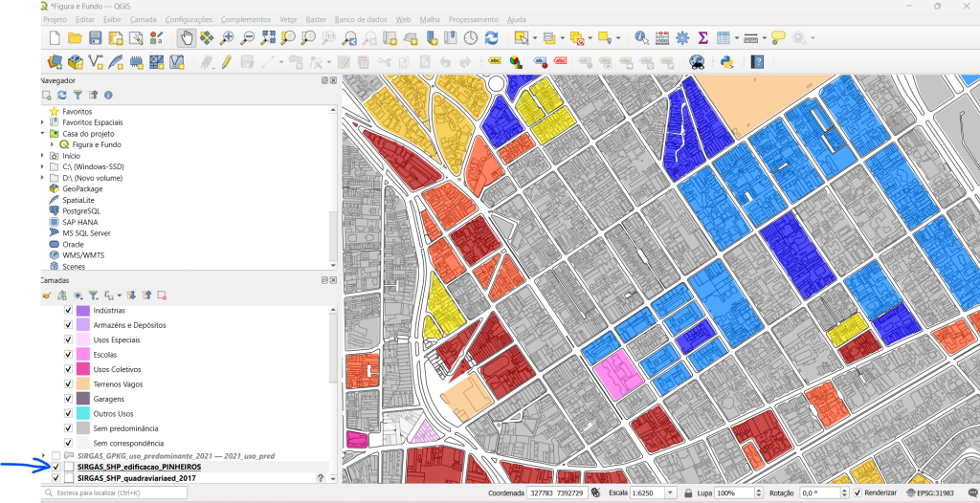Open Style Manager brush in Camadas panel
The height and width of the screenshot is (503, 980).
[46, 295]
